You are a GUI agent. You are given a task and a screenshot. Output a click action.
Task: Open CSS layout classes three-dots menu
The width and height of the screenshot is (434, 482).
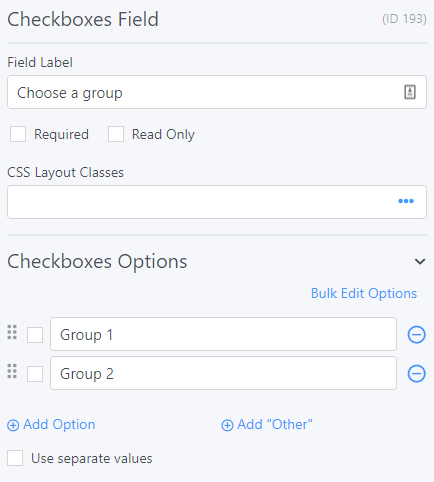(406, 201)
